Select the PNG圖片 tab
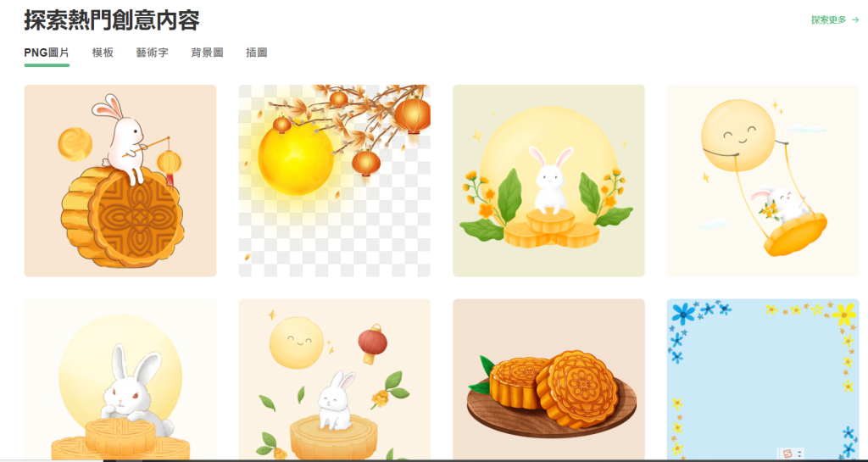The width and height of the screenshot is (868, 462). coord(47,53)
